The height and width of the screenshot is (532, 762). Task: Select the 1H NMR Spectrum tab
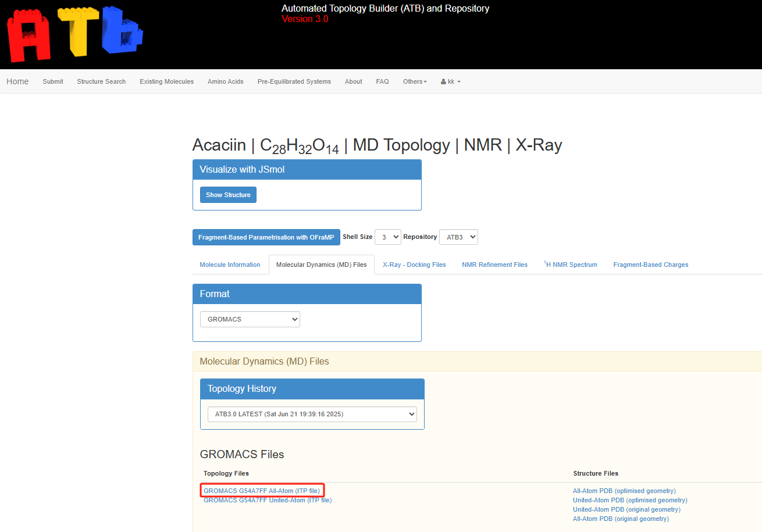pos(570,265)
